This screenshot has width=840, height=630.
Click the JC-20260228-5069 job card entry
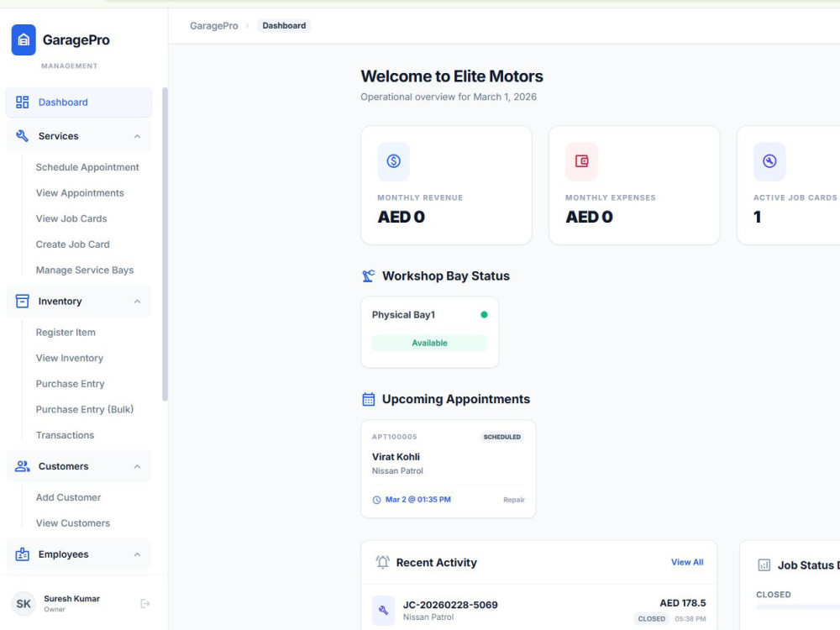point(539,610)
